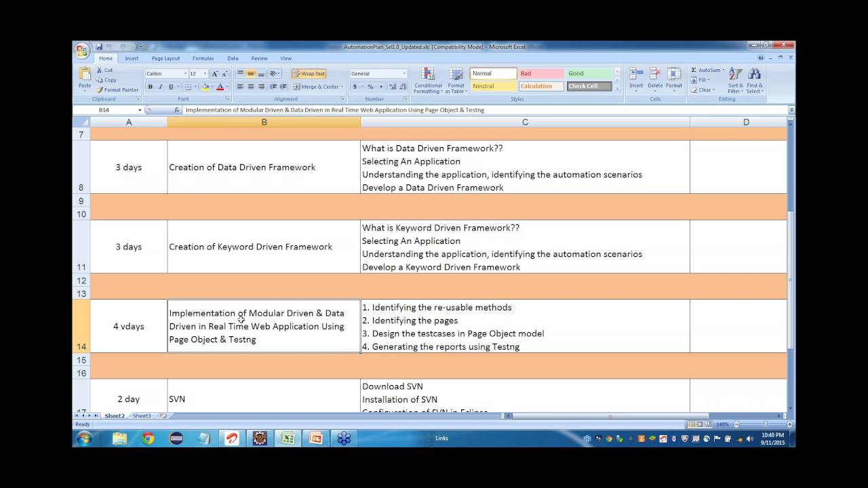The height and width of the screenshot is (488, 868).
Task: Select column C header
Action: coord(525,122)
